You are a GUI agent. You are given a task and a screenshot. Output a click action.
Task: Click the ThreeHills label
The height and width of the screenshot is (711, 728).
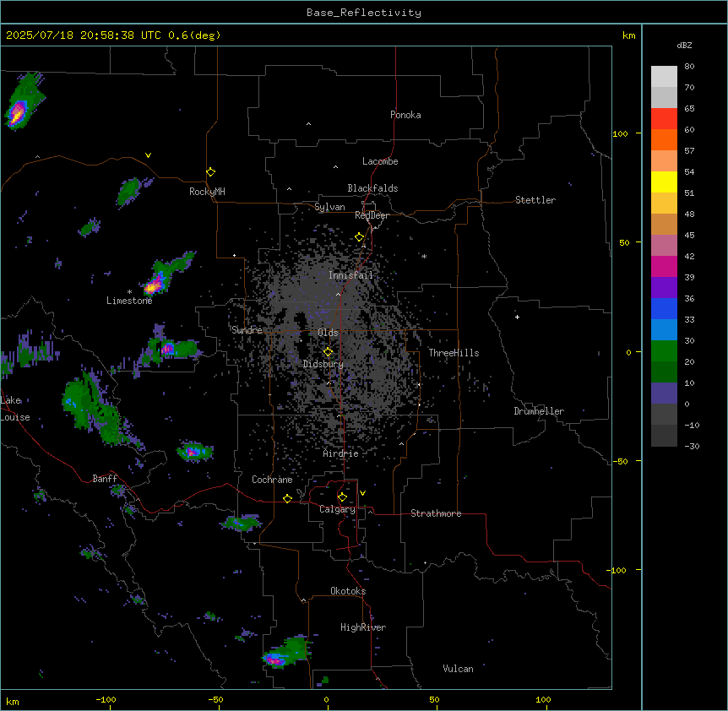[x=454, y=353]
